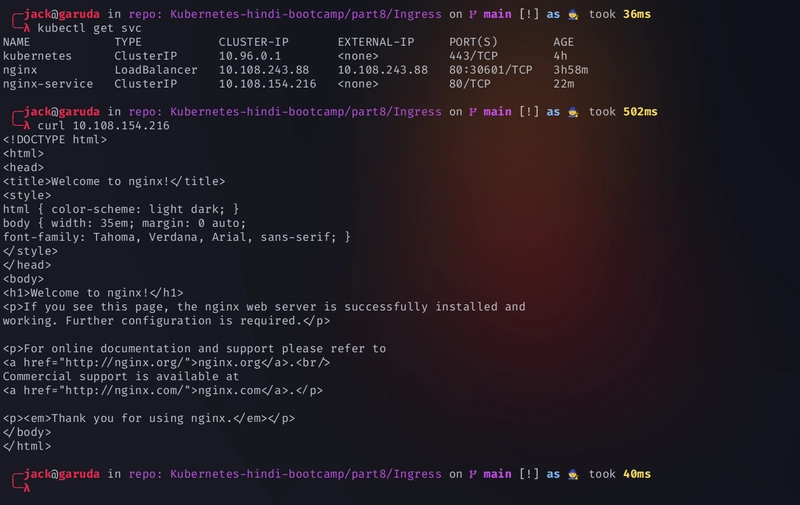Select the CLUSTER-IP column header
This screenshot has width=800, height=505.
254,42
